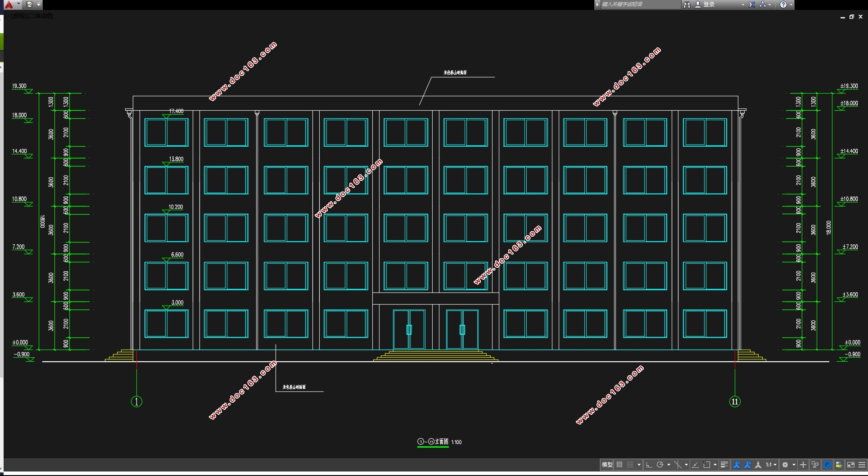
Task: Select the axis bubble numbered 1
Action: tap(136, 402)
